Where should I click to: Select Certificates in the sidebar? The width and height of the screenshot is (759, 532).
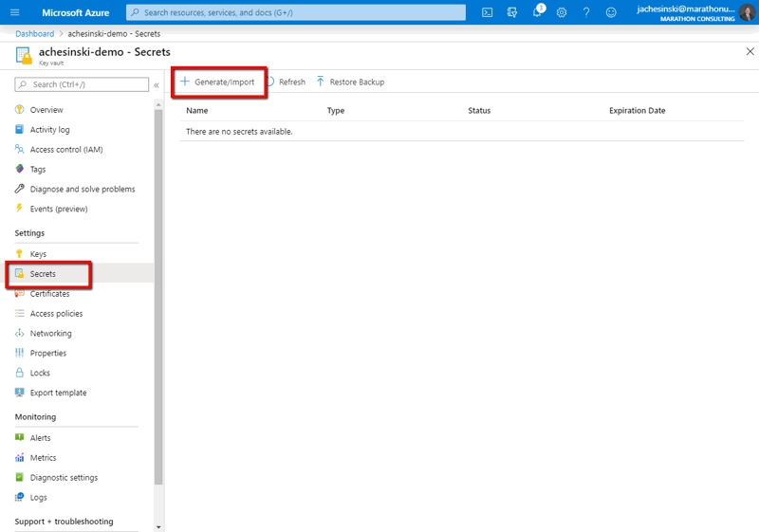[x=49, y=294]
